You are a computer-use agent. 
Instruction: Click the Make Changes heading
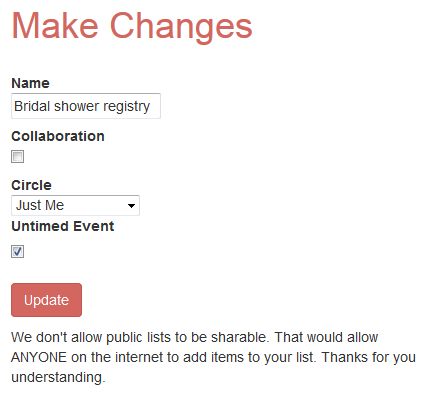[x=132, y=26]
